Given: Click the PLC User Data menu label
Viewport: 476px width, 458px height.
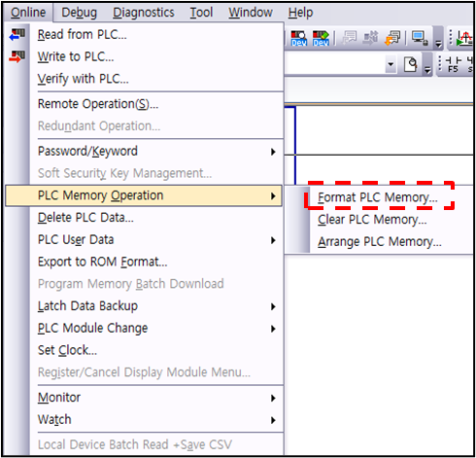Looking at the screenshot, I should [x=76, y=240].
